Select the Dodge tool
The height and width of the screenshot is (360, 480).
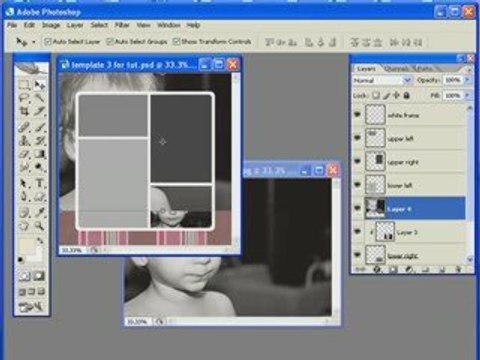[x=40, y=167]
